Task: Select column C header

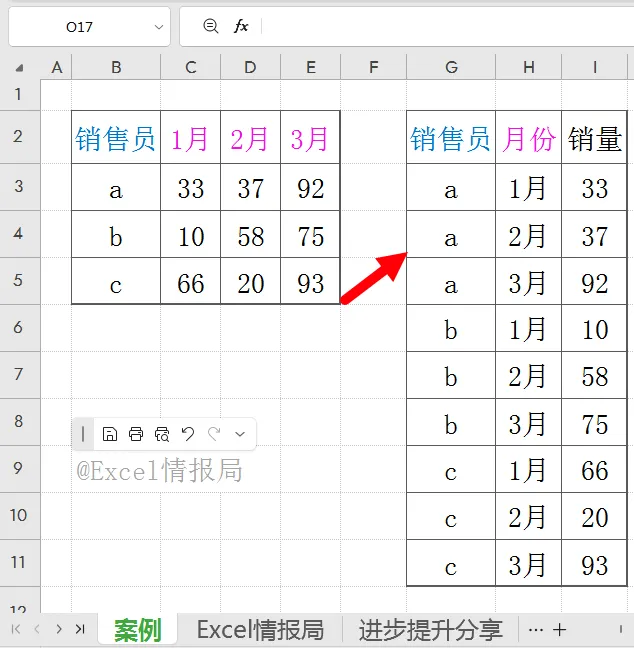Action: 191,67
